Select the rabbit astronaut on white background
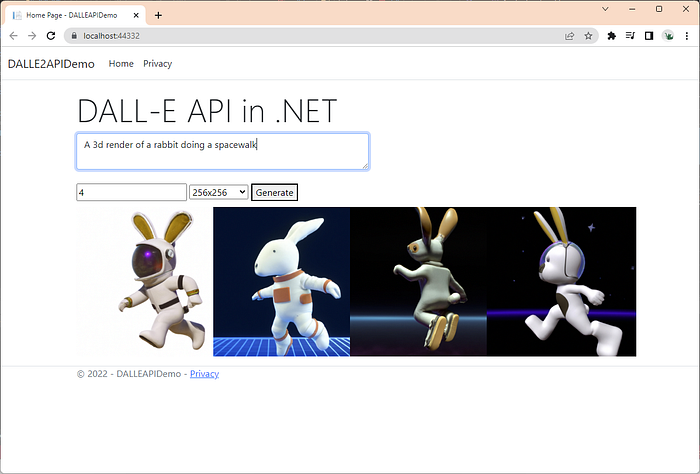Image resolution: width=700 pixels, height=474 pixels. 145,282
